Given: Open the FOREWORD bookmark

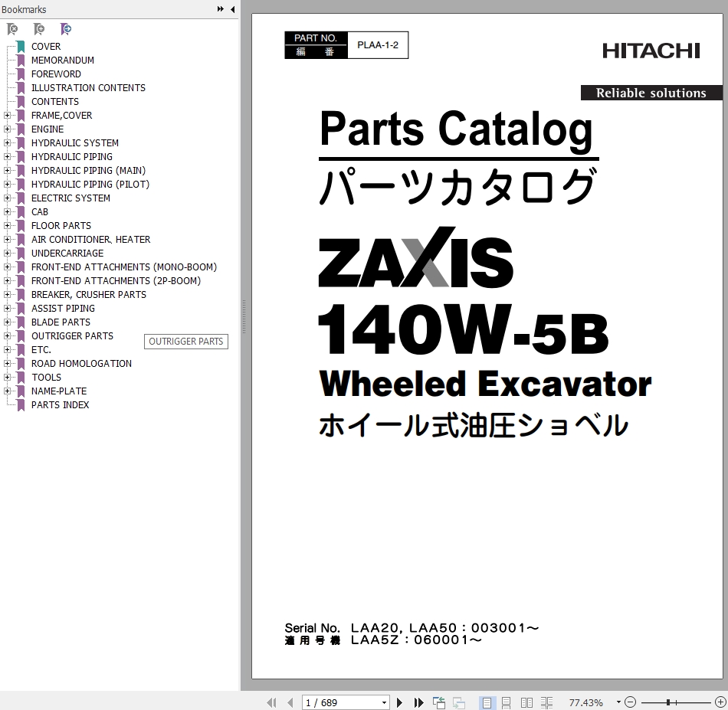Looking at the screenshot, I should click(56, 74).
